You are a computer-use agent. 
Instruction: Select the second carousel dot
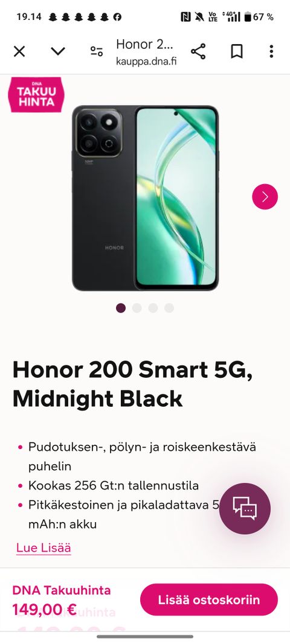click(x=137, y=308)
